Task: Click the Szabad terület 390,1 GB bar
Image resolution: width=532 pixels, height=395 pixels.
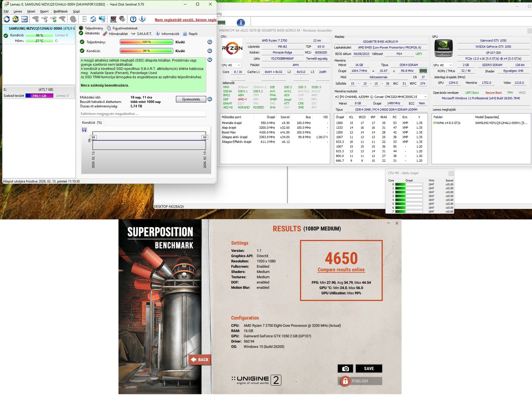Action: (x=39, y=96)
